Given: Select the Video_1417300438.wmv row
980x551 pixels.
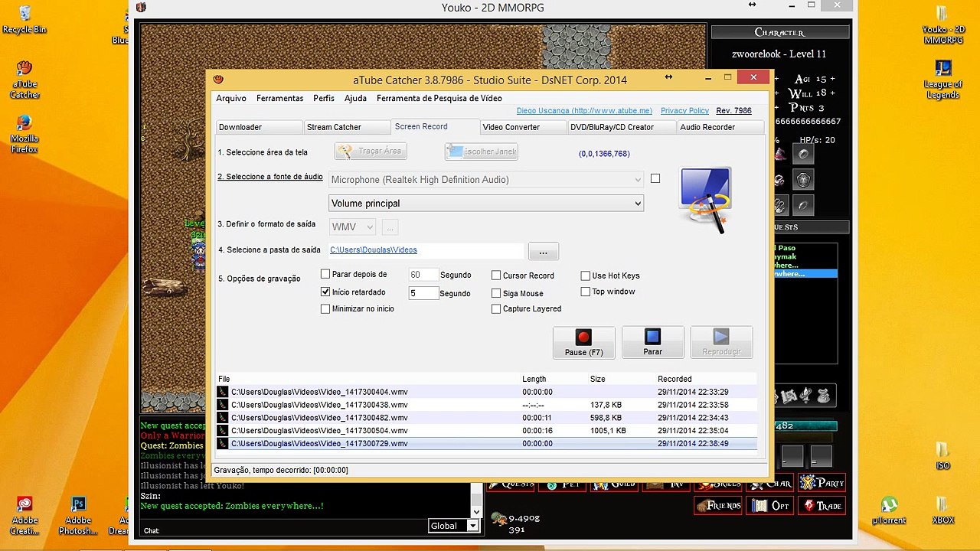Looking at the screenshot, I should coord(486,405).
